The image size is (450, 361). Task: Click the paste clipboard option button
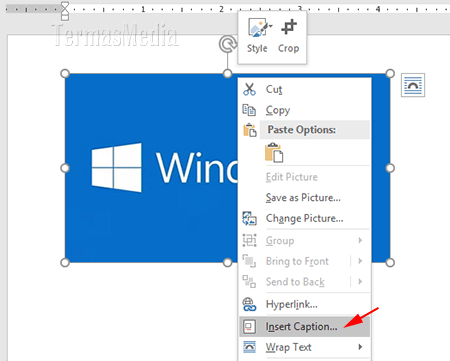point(274,152)
